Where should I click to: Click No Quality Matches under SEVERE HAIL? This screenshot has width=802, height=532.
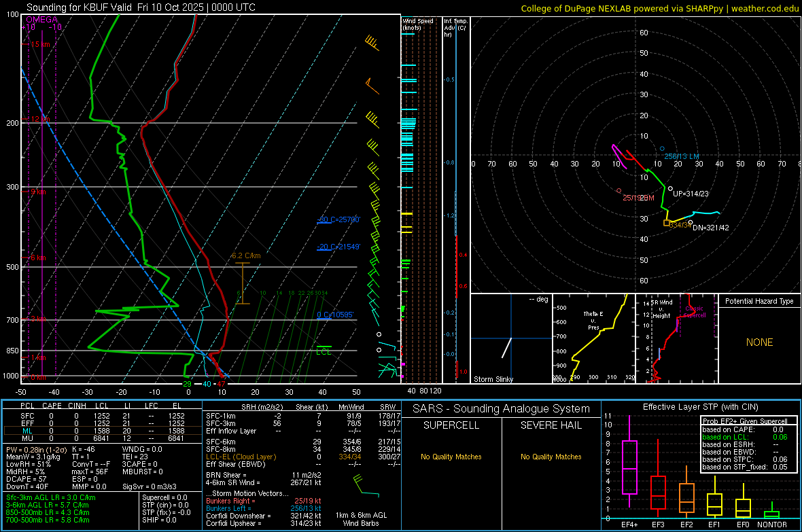point(551,457)
